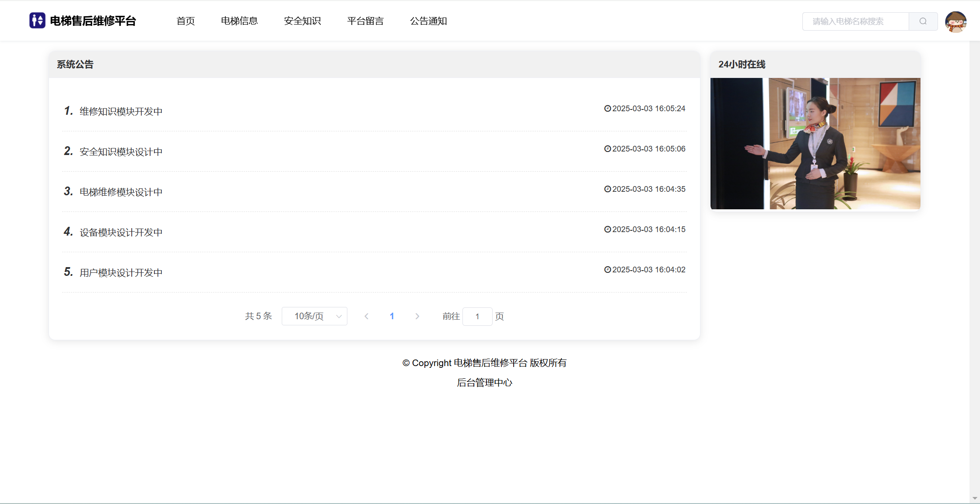
Task: Click the elevator platform logo icon
Action: tap(37, 21)
